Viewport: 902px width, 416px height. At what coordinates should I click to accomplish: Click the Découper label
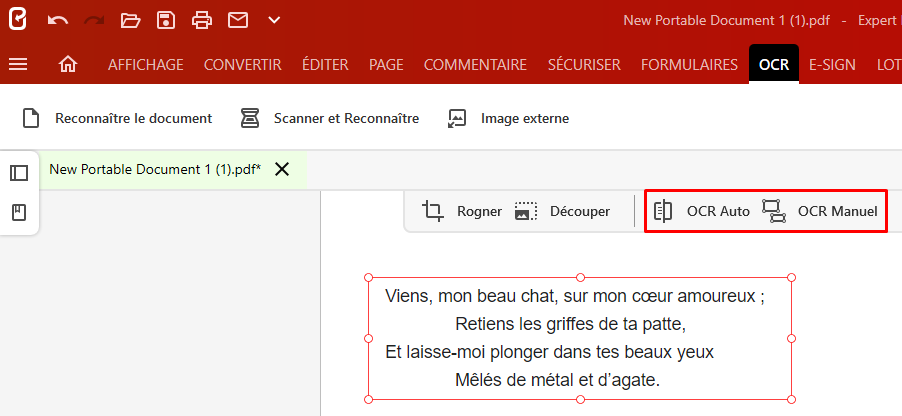[x=580, y=212]
